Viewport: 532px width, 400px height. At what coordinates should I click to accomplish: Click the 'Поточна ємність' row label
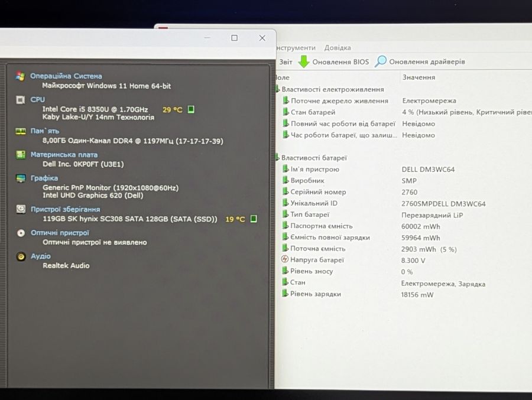click(x=318, y=248)
